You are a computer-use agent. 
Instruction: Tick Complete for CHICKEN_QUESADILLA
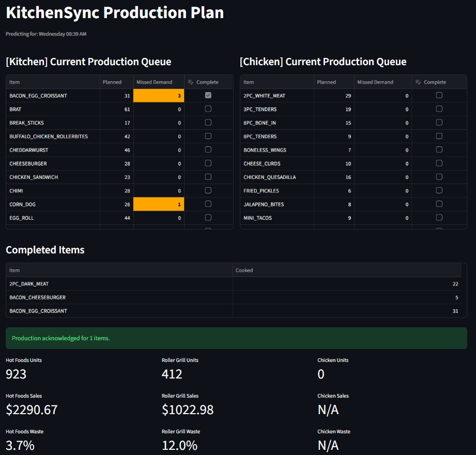point(439,177)
